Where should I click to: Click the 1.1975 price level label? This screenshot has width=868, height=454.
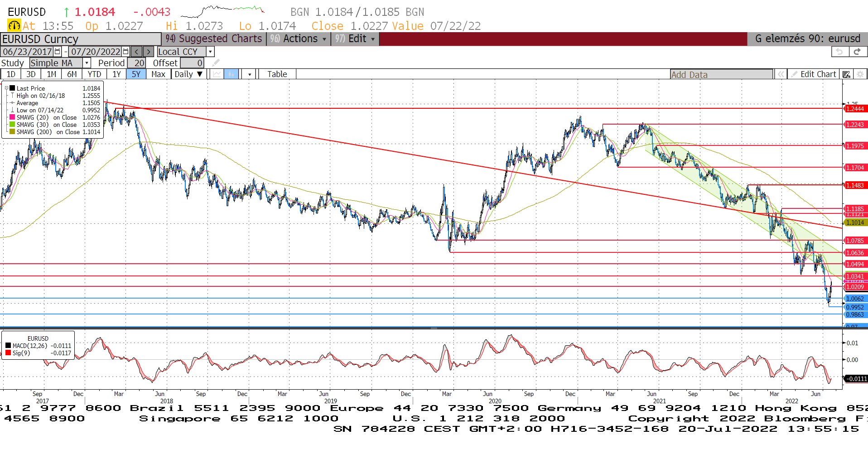[855, 146]
